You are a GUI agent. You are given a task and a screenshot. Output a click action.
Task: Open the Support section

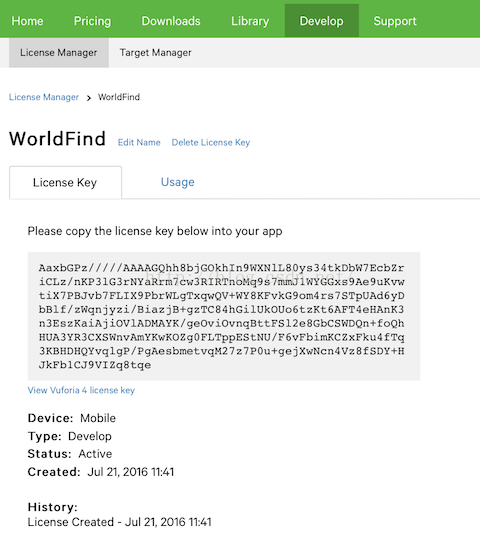pyautogui.click(x=395, y=21)
